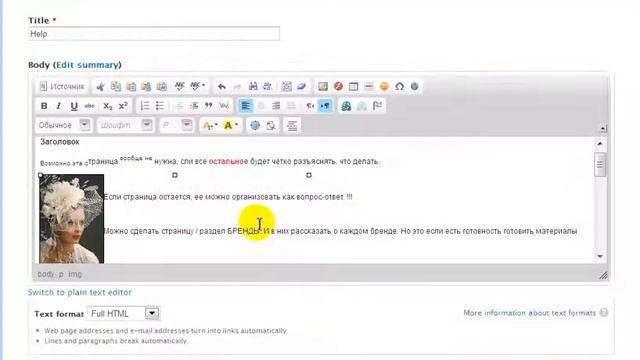Viewport: 640px width, 360px height.
Task: Click the Copy icon in editor toolbar
Action: pyautogui.click(x=116, y=87)
